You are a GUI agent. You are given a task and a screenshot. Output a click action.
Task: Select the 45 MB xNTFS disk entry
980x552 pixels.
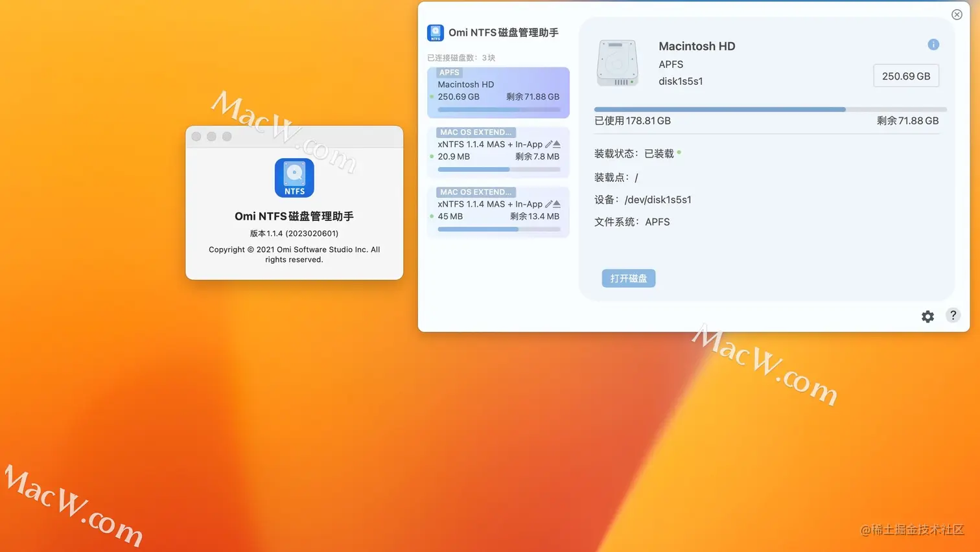[x=498, y=212]
